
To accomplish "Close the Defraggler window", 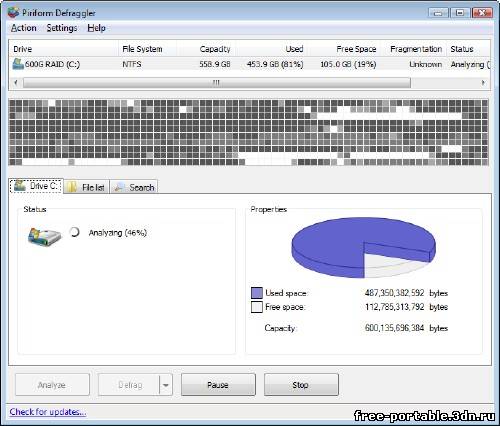I will coord(482,13).
